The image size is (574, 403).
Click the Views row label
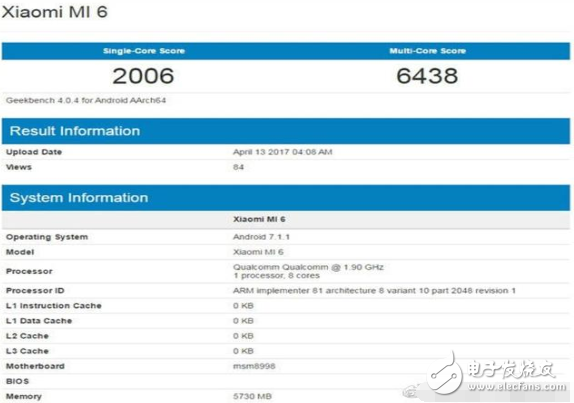(x=19, y=167)
